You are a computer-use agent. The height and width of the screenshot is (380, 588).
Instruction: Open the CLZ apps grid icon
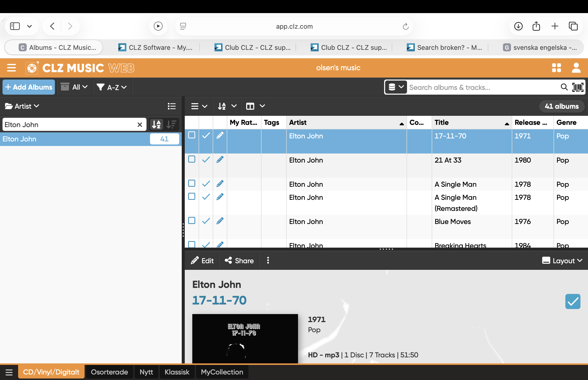tap(556, 68)
